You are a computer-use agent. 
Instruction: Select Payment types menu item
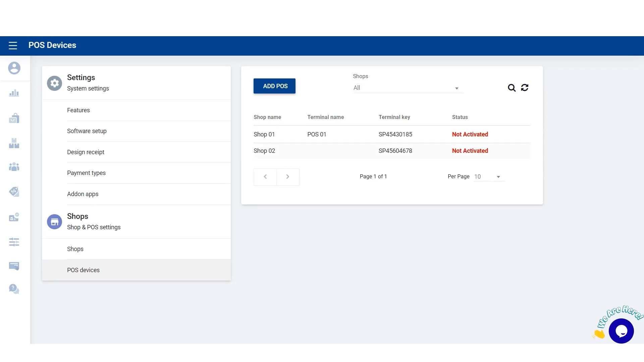pos(86,173)
